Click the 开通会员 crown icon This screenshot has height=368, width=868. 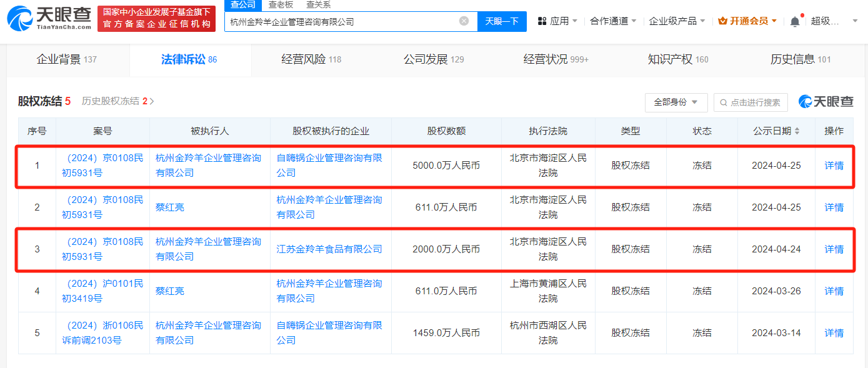point(723,21)
